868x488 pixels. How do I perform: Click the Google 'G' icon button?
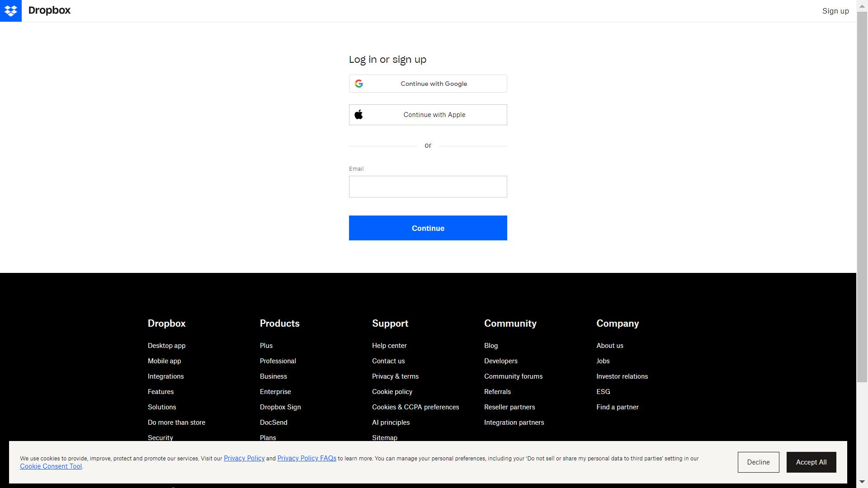(x=359, y=84)
